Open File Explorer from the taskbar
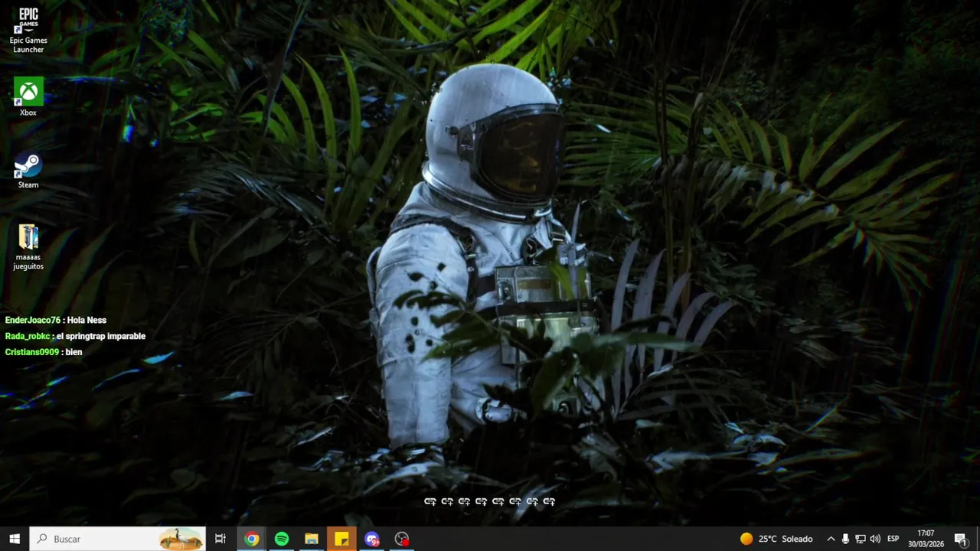980x551 pixels. click(312, 539)
